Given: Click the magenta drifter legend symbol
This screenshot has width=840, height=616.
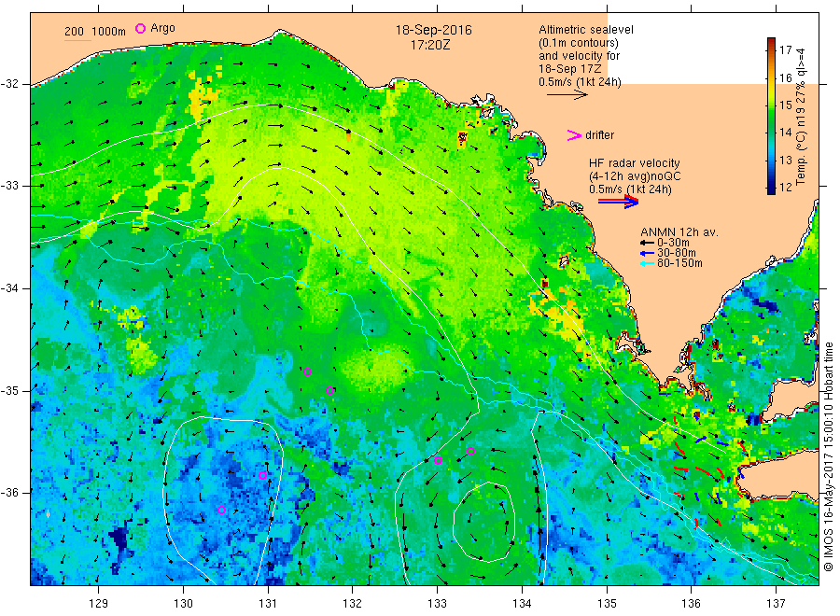Looking at the screenshot, I should tap(574, 135).
